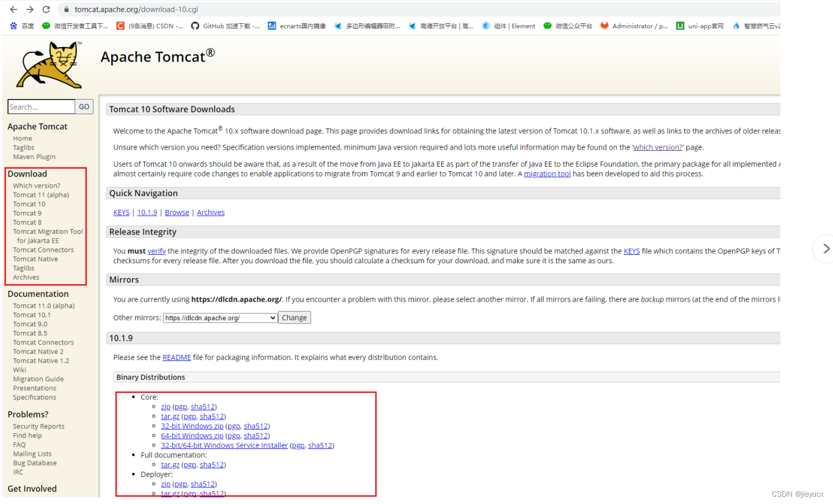This screenshot has height=504, width=833.
Task: Open the README file link
Action: coord(177,357)
